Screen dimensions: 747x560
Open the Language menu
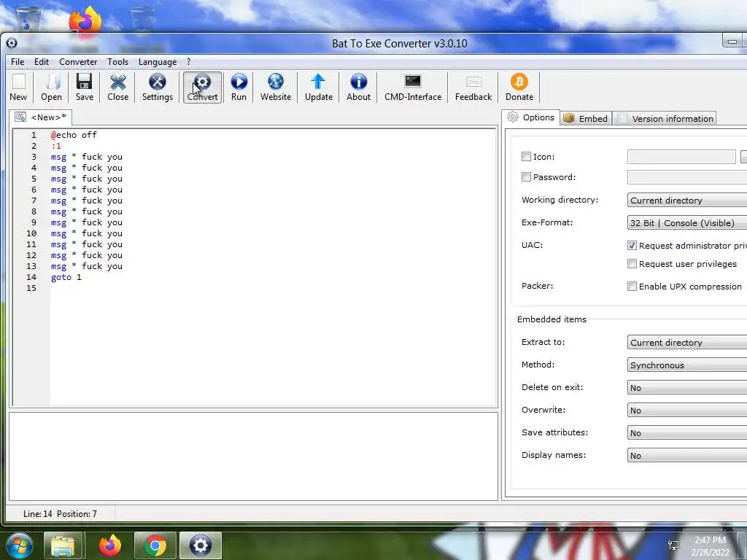158,62
